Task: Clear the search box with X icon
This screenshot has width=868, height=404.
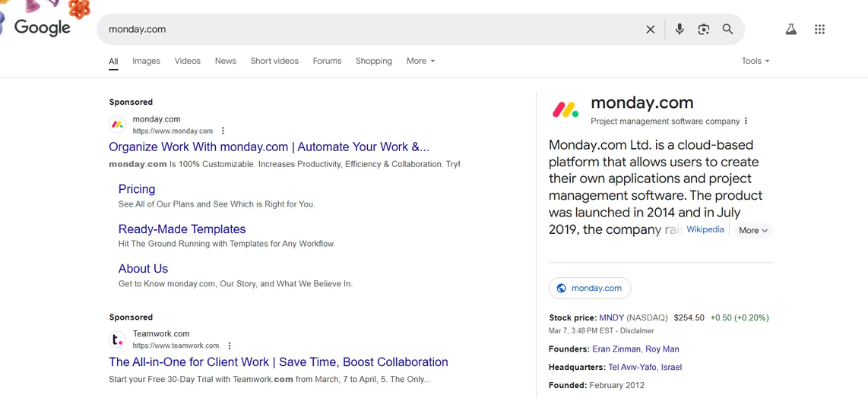Action: tap(651, 30)
